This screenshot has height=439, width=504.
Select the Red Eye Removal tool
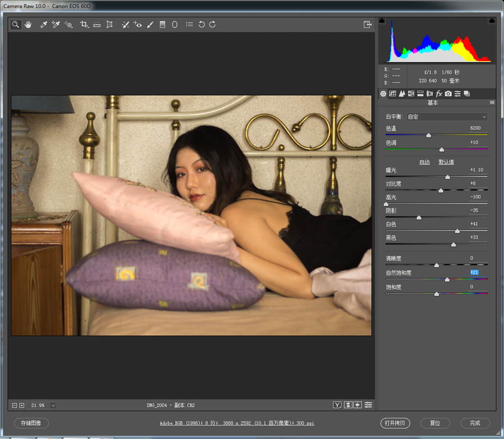coord(138,25)
